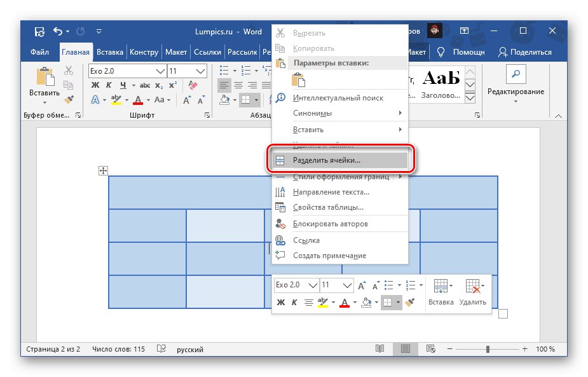588x377 pixels.
Task: Click mini toolbar Format Painter brush
Action: [x=410, y=302]
